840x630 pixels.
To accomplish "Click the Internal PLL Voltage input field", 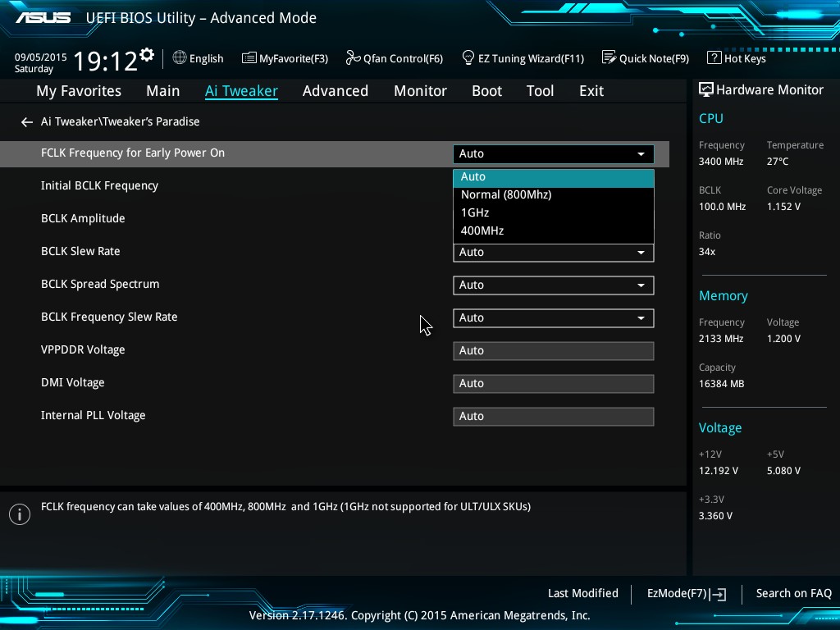I will 554,416.
